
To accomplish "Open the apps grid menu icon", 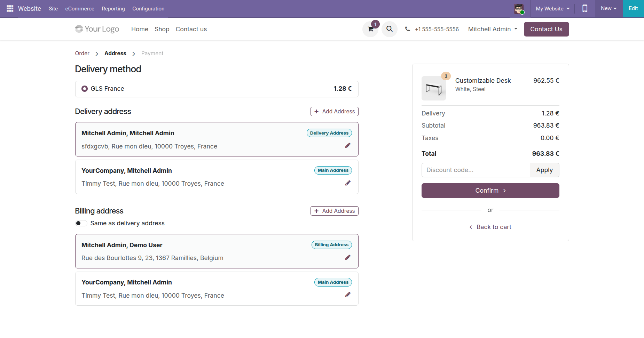I will (x=10, y=8).
